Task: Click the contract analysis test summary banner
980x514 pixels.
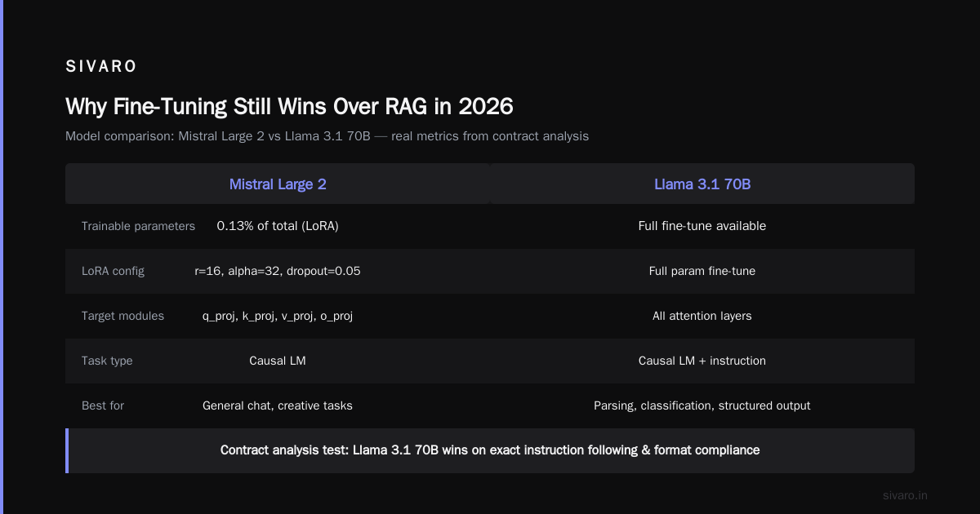Action: (x=490, y=450)
